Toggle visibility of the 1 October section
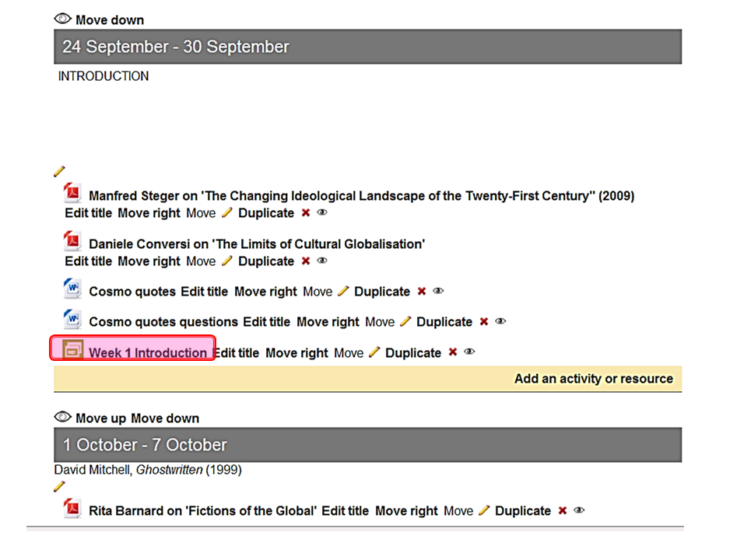Screen dimensions: 747x560 click(62, 418)
